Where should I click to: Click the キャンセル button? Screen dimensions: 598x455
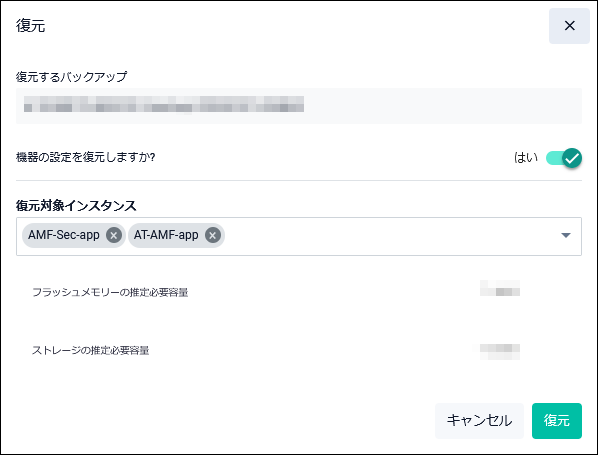[x=479, y=421]
